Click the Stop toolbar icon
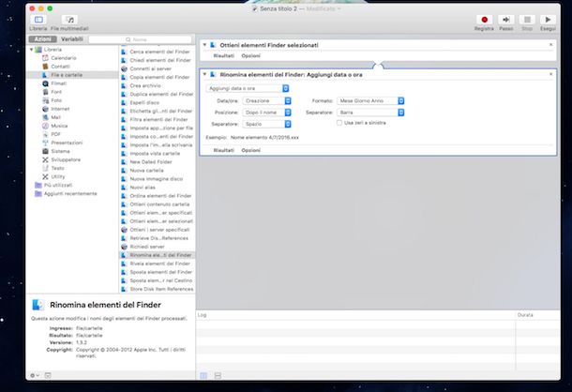 tap(527, 20)
